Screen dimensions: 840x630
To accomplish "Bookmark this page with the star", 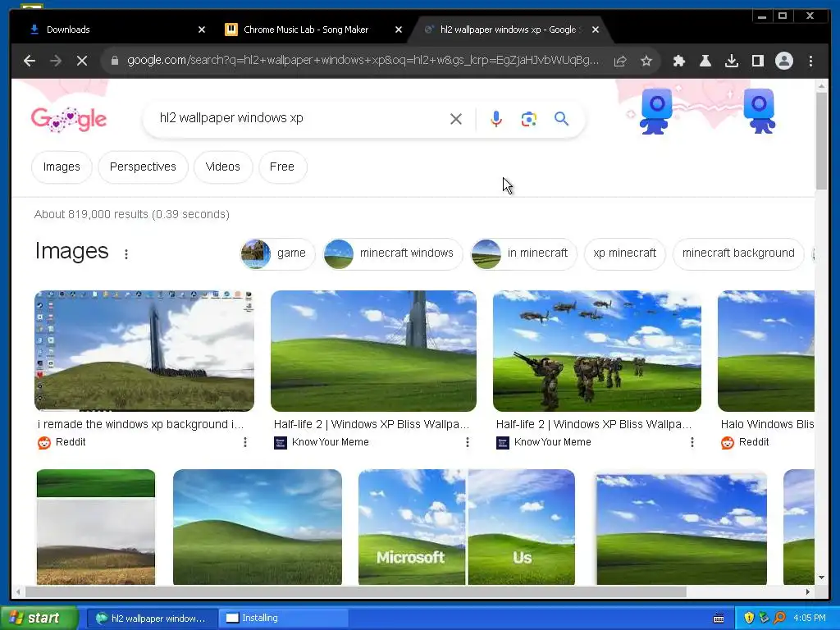I will coord(646,61).
